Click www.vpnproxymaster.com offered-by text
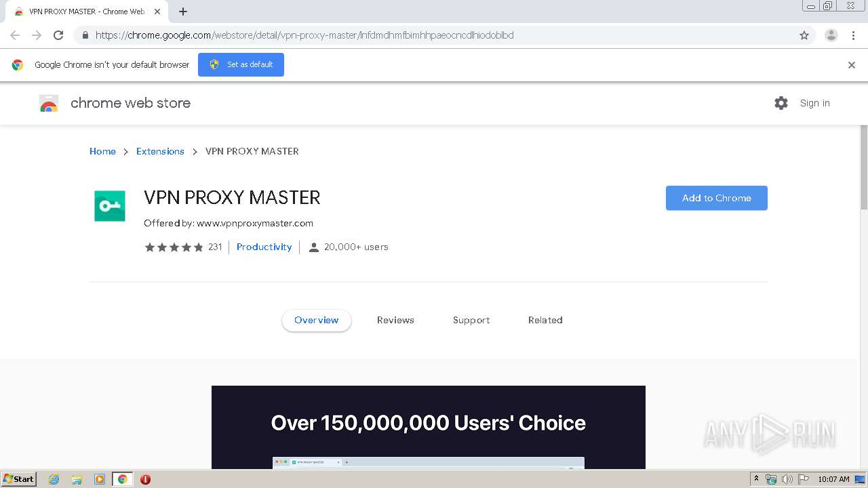 coord(255,223)
